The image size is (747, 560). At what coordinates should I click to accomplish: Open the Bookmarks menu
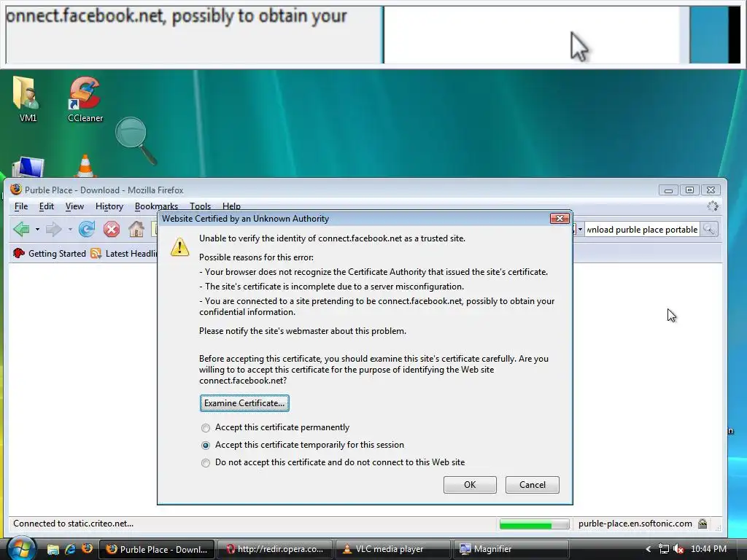pyautogui.click(x=156, y=206)
